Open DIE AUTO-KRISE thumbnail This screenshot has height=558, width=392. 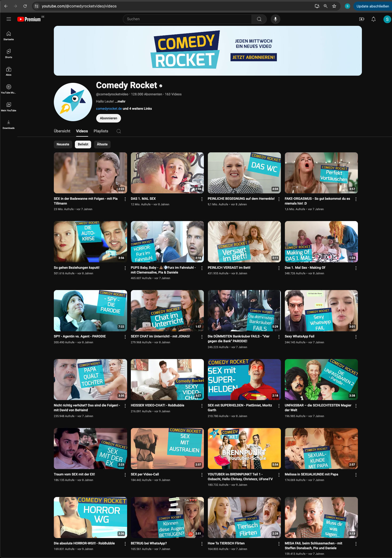(x=90, y=242)
